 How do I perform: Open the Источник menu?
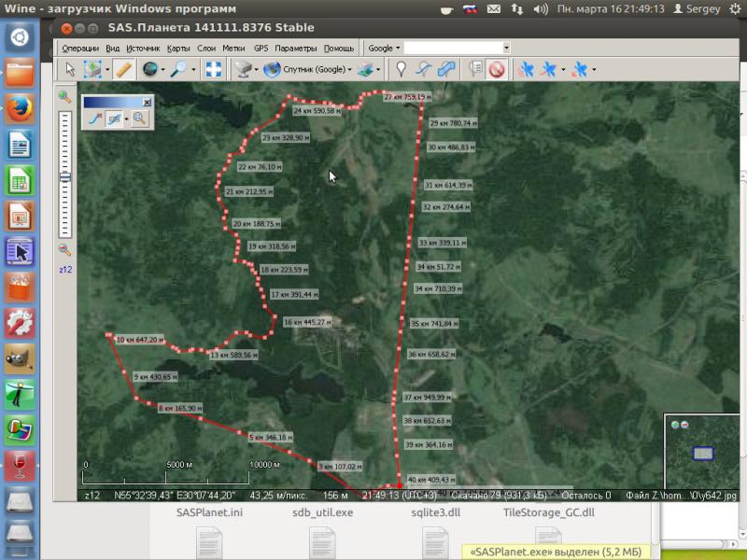[143, 49]
